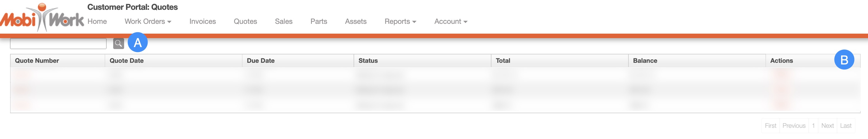Viewport: 868px width, 139px height.
Task: Click the magnifying glass search icon
Action: [118, 43]
